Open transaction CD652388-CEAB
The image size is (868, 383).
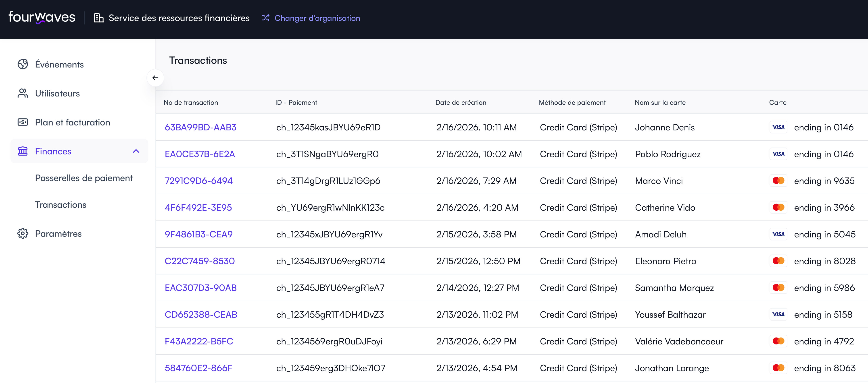[x=201, y=314]
